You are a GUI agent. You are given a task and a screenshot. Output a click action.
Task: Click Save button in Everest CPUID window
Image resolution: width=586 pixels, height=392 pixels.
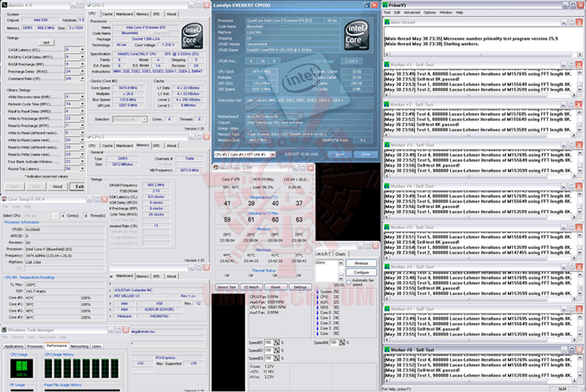coord(339,155)
